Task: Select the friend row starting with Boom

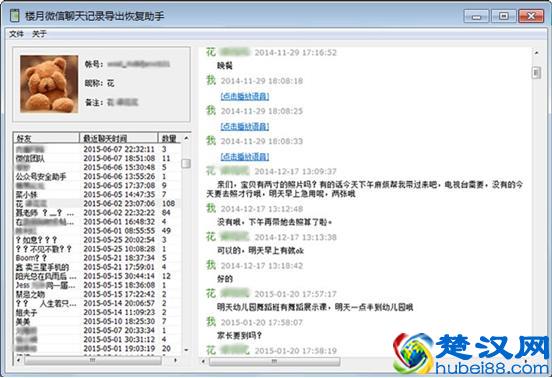Action: click(x=98, y=258)
